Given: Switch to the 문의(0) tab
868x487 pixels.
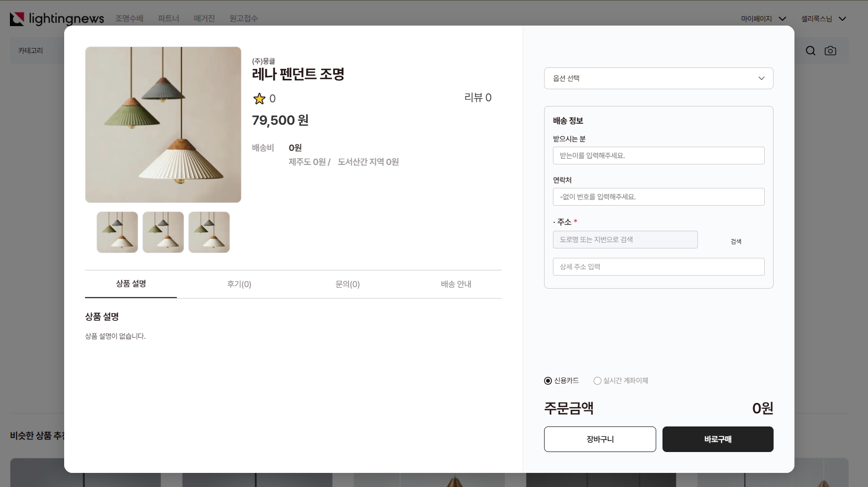Looking at the screenshot, I should [347, 284].
